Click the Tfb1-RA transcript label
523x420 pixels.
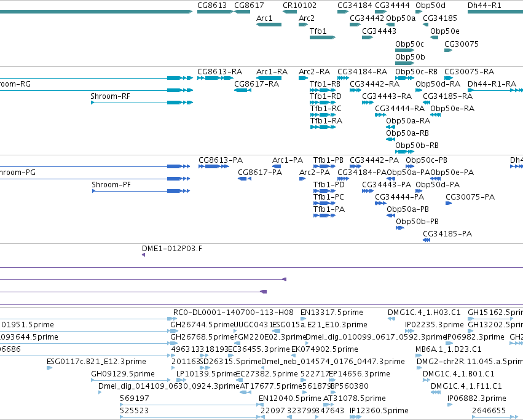[x=326, y=122]
